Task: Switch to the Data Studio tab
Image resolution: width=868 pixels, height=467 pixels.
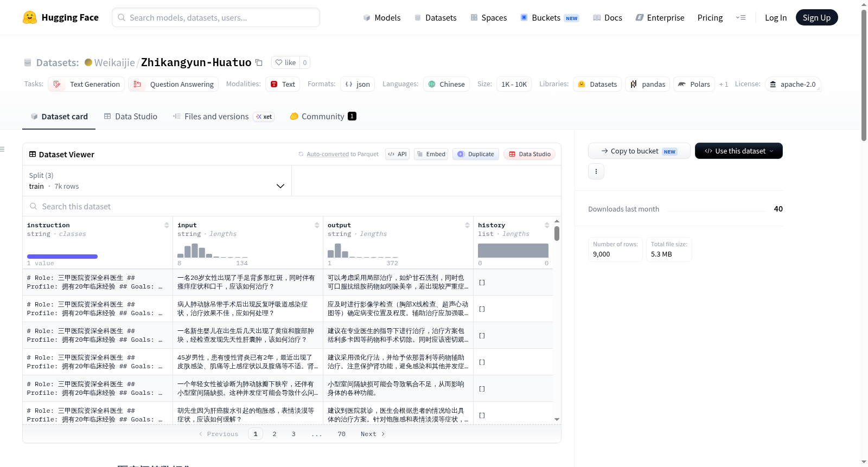Action: click(x=131, y=117)
